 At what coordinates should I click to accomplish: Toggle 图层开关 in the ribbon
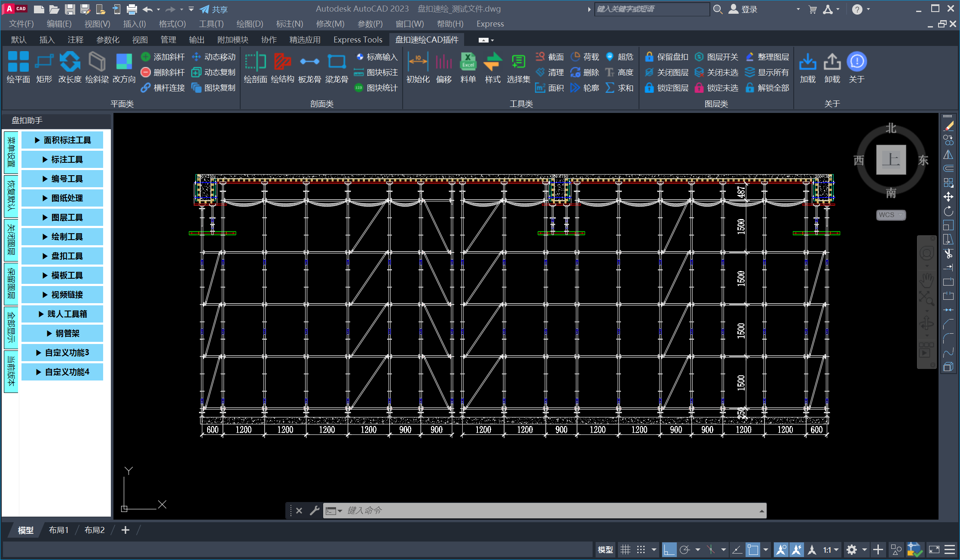(x=717, y=57)
